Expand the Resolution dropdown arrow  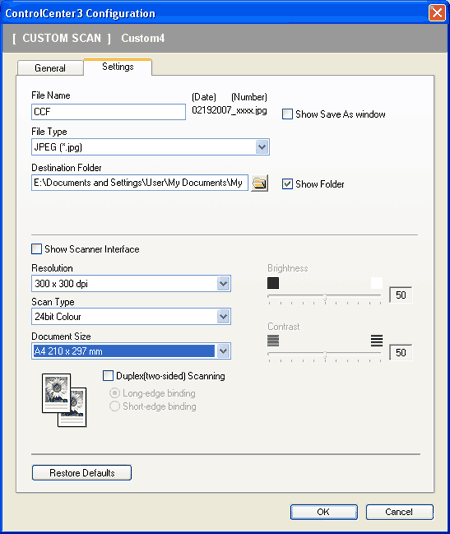coord(223,283)
